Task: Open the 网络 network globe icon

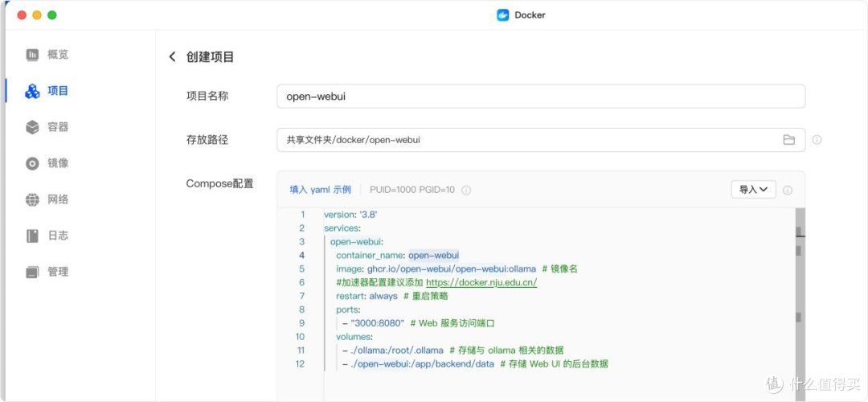Action: 33,200
